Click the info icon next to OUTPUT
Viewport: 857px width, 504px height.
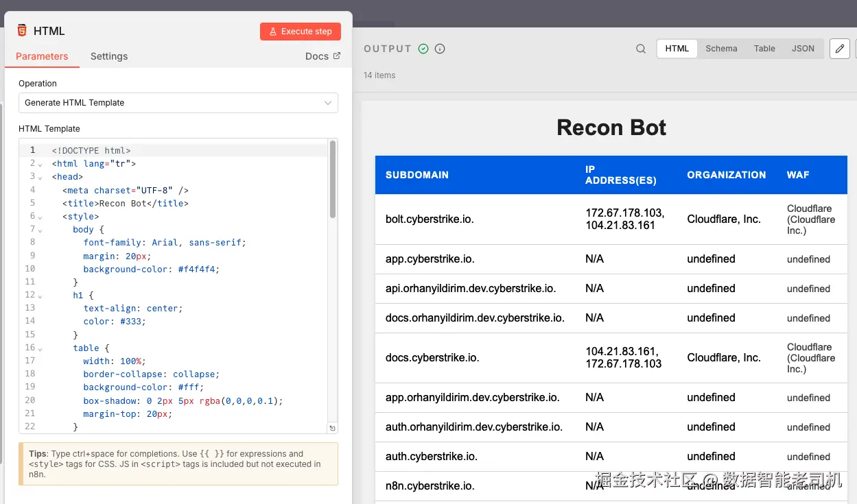pyautogui.click(x=441, y=49)
